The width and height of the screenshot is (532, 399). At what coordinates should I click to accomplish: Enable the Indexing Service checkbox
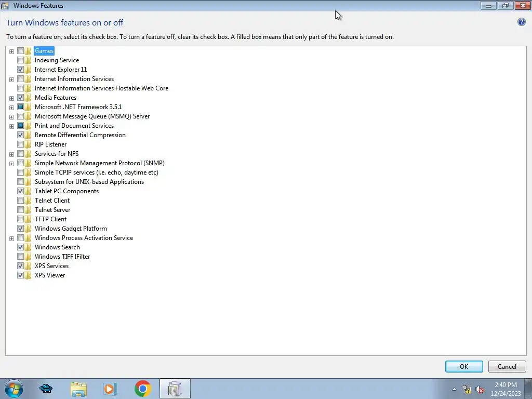pyautogui.click(x=20, y=60)
